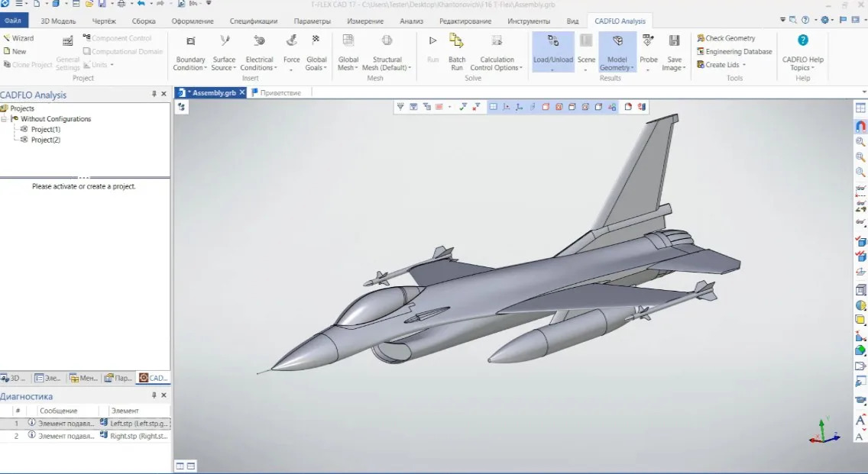Click the Open folder icon in quick access
Image resolution: width=868 pixels, height=474 pixels.
89,4
